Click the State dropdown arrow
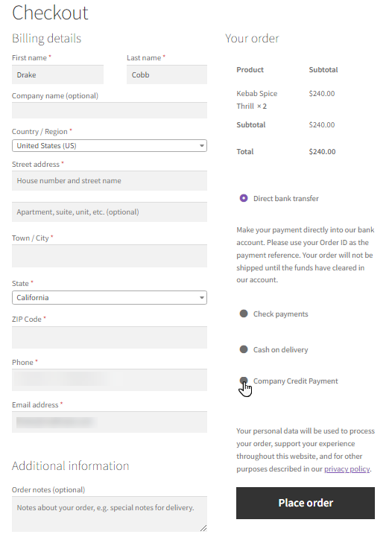This screenshot has width=392, height=543. point(202,298)
